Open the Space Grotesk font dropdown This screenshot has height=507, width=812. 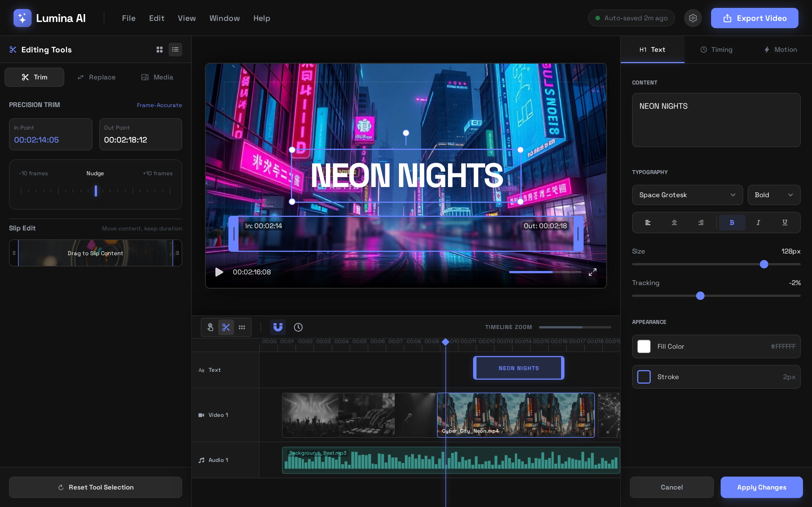tap(687, 195)
